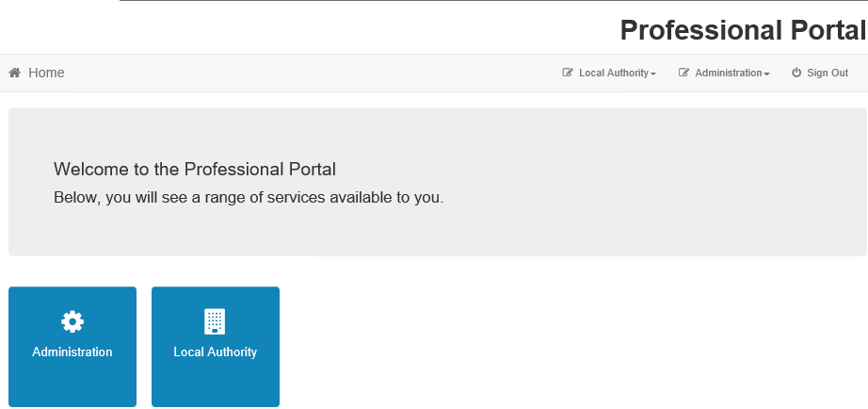Open the Local Authority navbar menu
The width and height of the screenshot is (868, 409).
[x=609, y=73]
